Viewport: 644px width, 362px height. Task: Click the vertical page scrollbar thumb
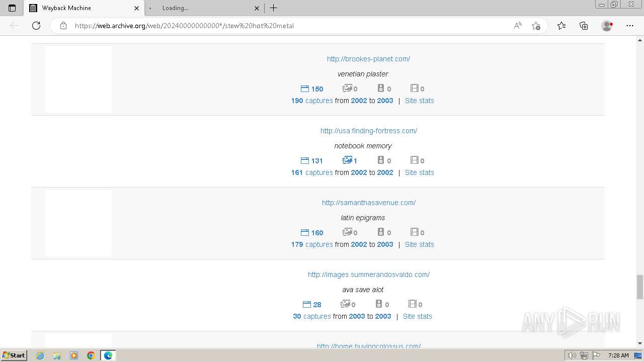click(639, 287)
